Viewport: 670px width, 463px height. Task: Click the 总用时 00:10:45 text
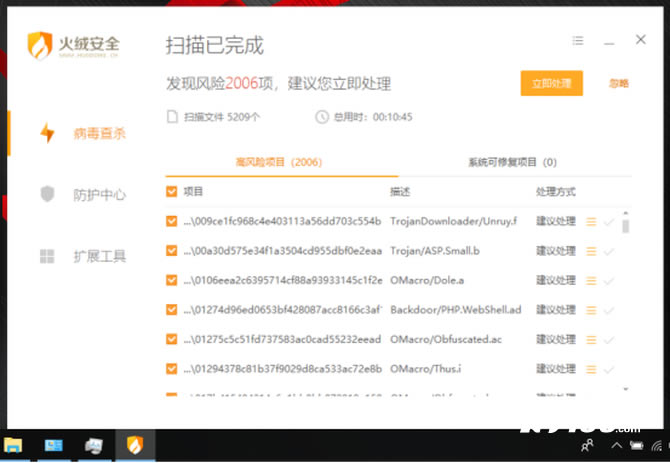(x=373, y=117)
